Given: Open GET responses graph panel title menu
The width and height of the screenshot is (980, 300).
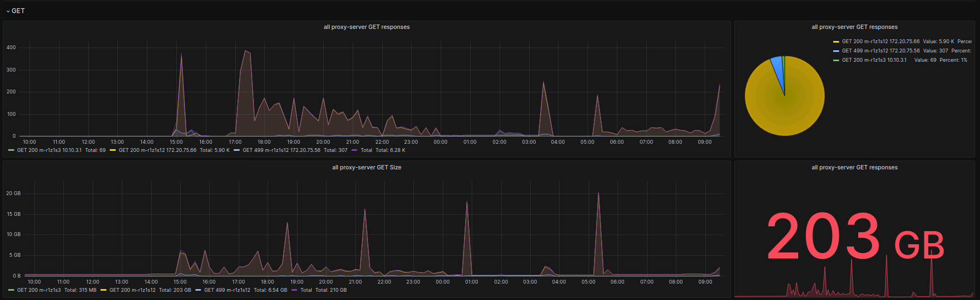Looking at the screenshot, I should (x=366, y=27).
